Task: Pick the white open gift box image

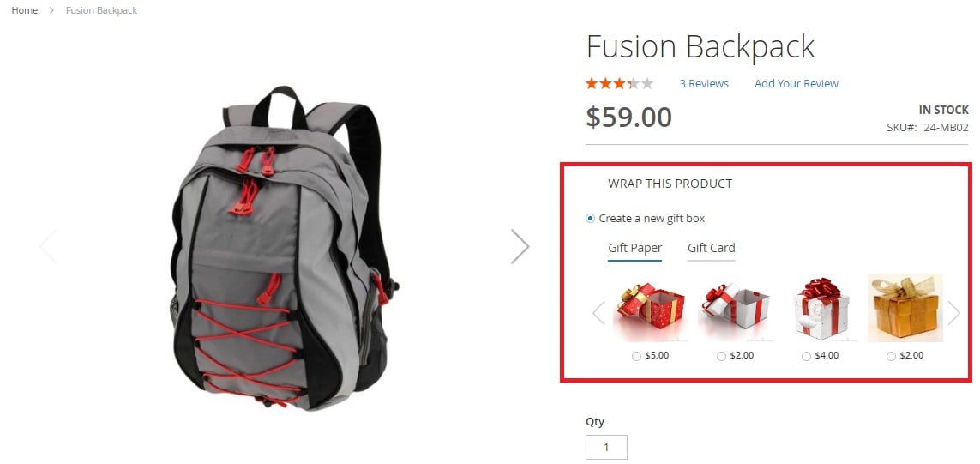Action: [x=735, y=310]
